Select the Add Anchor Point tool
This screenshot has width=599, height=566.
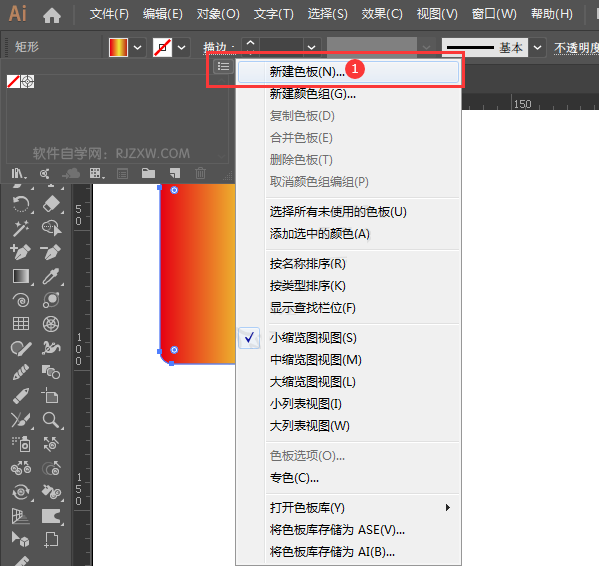(x=21, y=252)
